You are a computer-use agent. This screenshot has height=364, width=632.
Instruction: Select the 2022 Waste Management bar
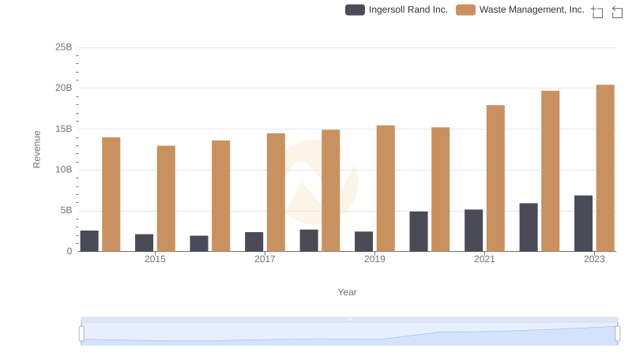550,171
